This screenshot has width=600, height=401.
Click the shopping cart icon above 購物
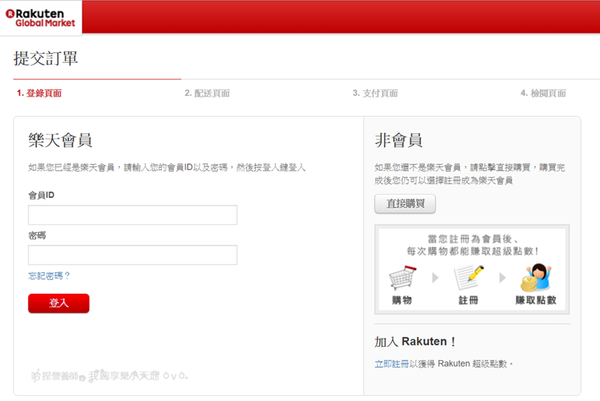pos(403,275)
